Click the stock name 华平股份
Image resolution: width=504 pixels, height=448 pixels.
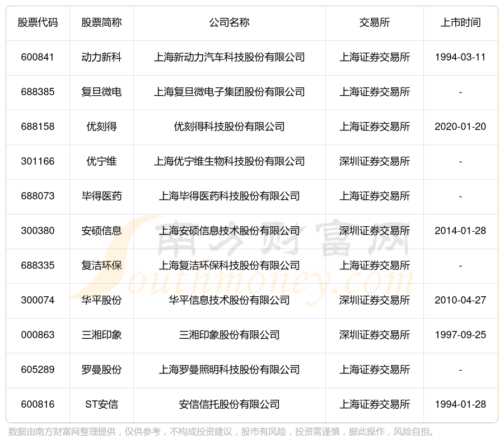[101, 300]
